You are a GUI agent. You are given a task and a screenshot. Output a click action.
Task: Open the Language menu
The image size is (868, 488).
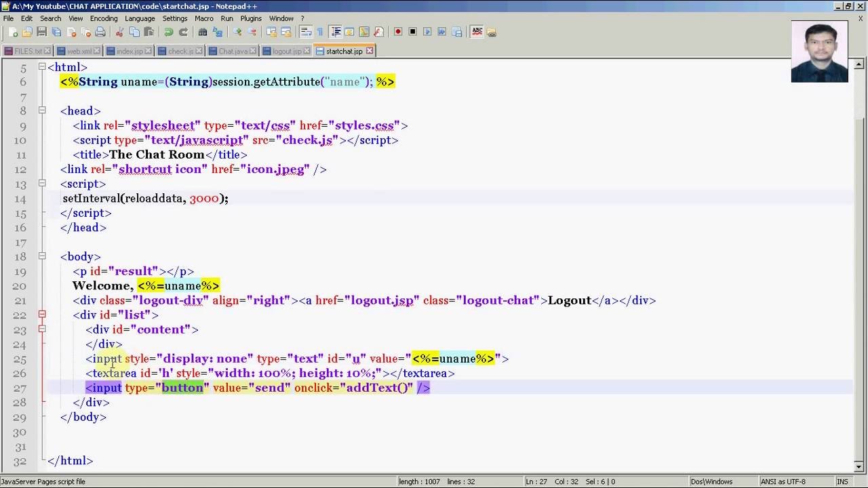(140, 18)
